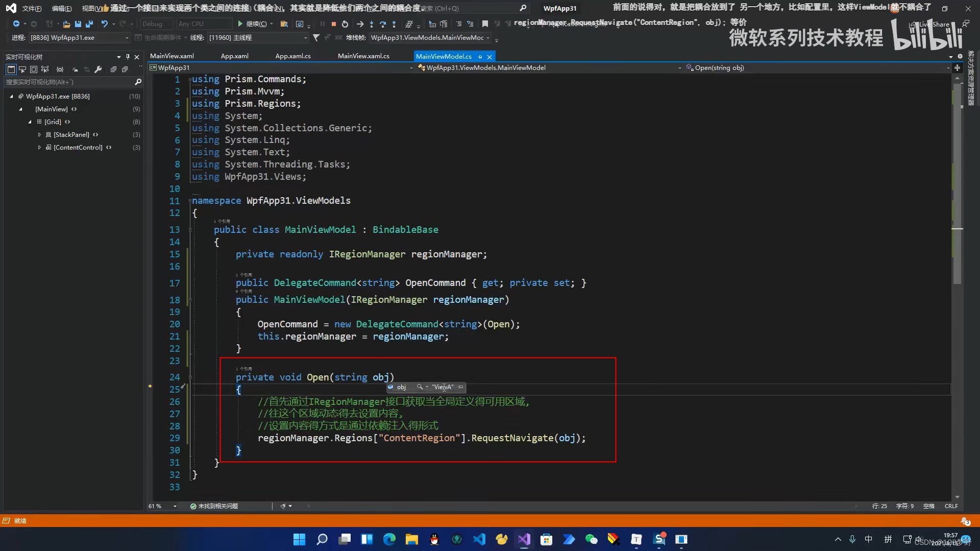Switch to the App.xaml.cs tab

[293, 56]
